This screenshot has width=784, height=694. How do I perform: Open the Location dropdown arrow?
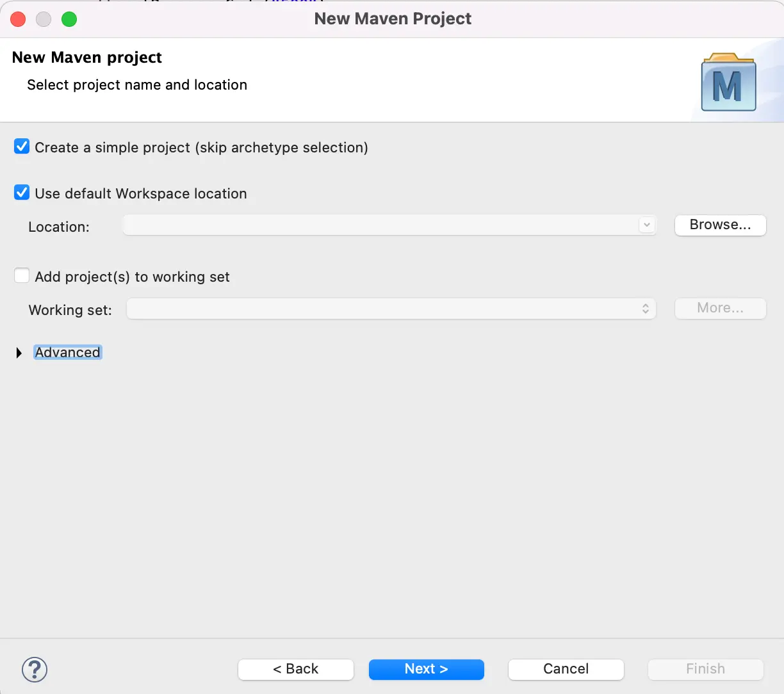pos(646,225)
